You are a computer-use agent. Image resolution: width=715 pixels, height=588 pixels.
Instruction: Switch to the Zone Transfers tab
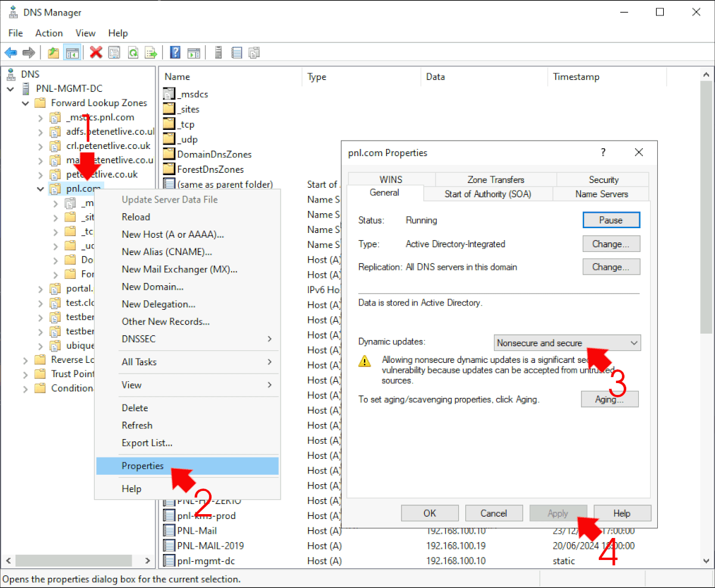point(496,179)
